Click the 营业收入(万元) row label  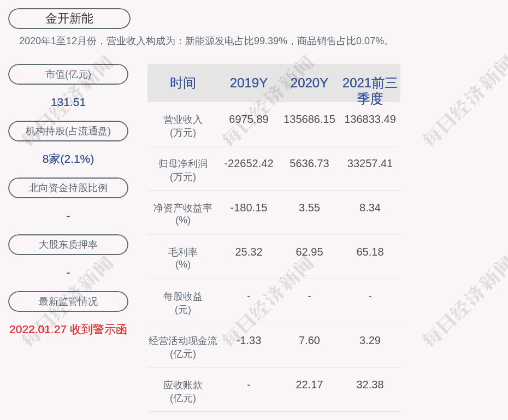pyautogui.click(x=183, y=126)
